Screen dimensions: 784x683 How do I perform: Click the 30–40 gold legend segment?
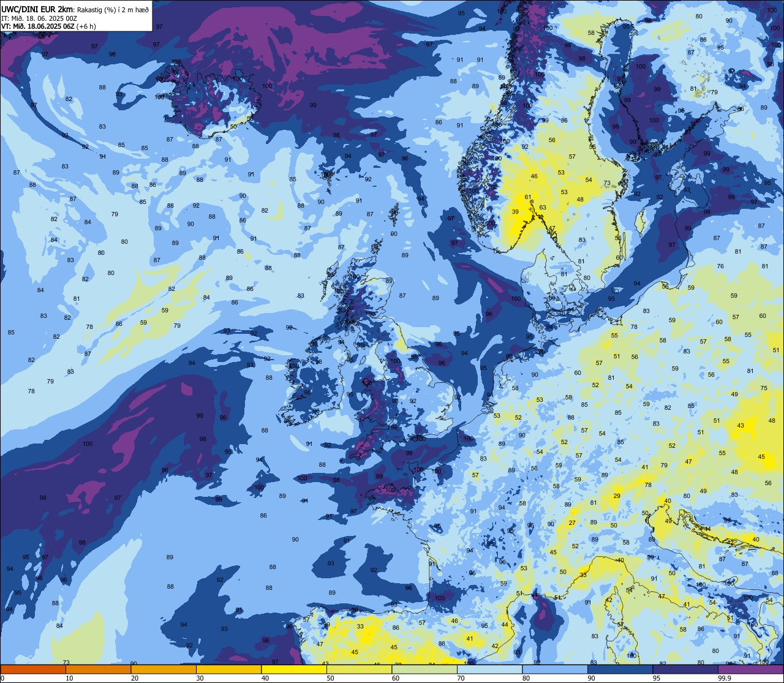(229, 670)
